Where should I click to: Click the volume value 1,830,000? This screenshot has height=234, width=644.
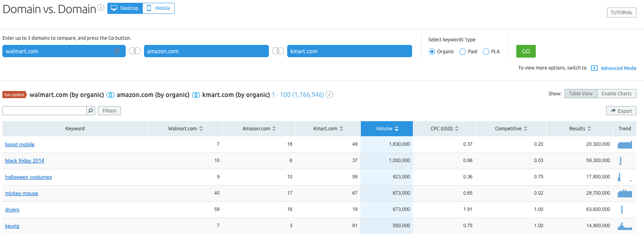click(x=399, y=144)
